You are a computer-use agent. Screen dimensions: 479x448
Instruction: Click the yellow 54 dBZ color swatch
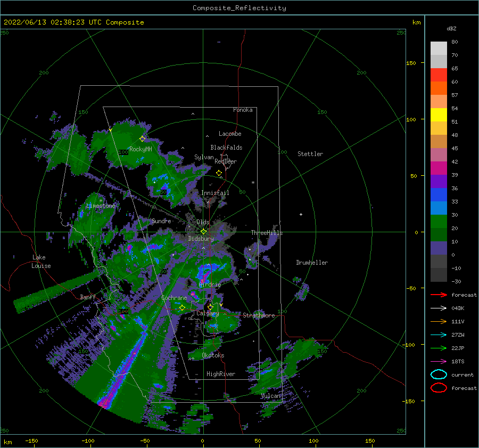pos(439,115)
